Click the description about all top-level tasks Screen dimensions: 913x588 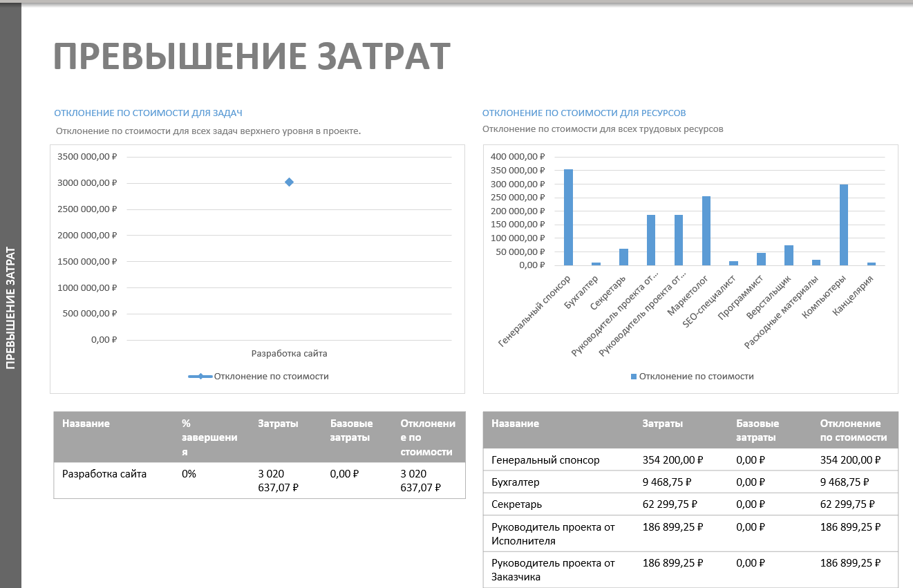(x=208, y=131)
